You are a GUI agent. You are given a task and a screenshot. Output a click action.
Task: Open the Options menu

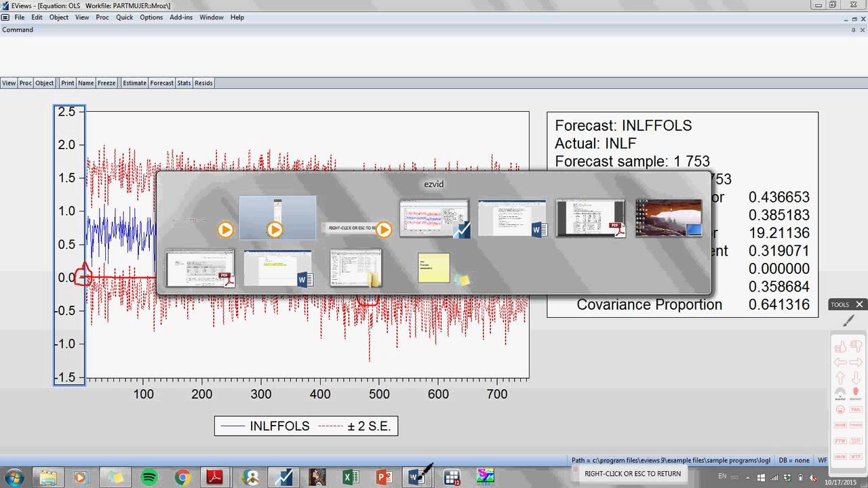tap(151, 18)
